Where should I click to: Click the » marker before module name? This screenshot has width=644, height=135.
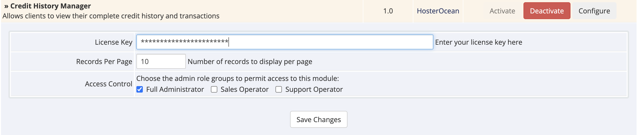(x=6, y=6)
